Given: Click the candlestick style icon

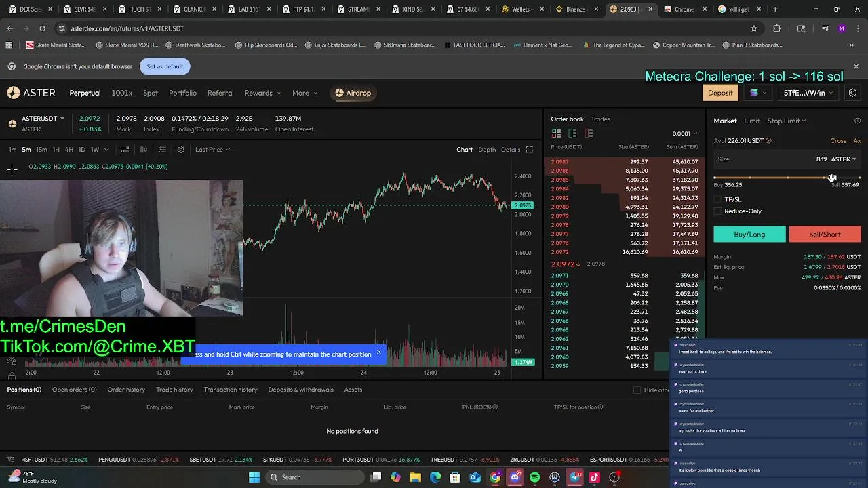Looking at the screenshot, I should [x=144, y=150].
